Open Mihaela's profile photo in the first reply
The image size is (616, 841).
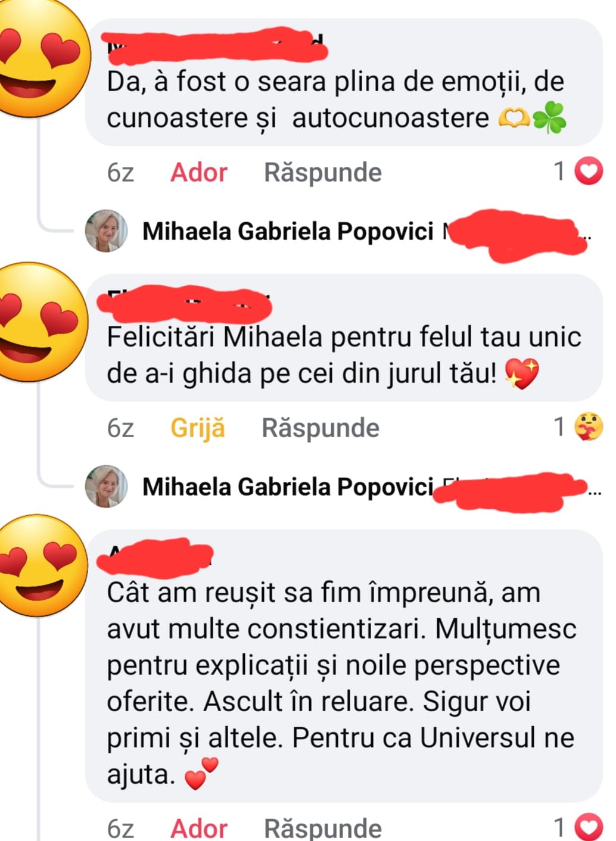click(107, 231)
